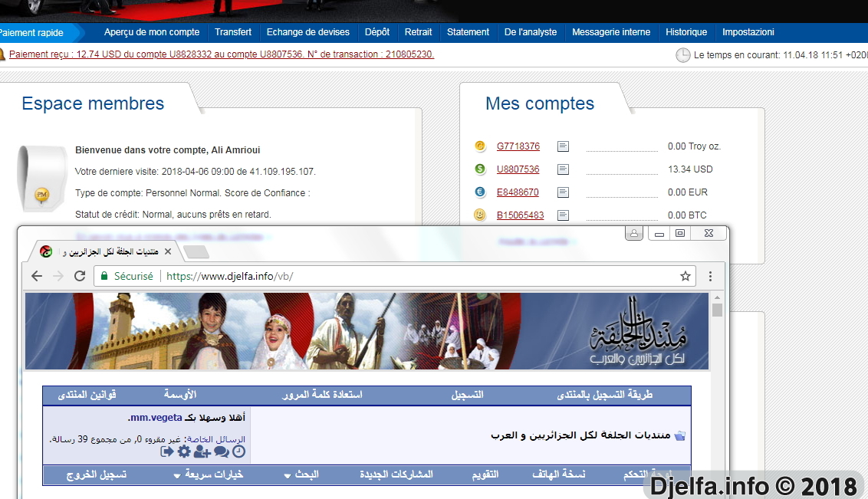Image resolution: width=868 pixels, height=499 pixels.
Task: Click the PM account avatar in Espace membres
Action: 42,178
